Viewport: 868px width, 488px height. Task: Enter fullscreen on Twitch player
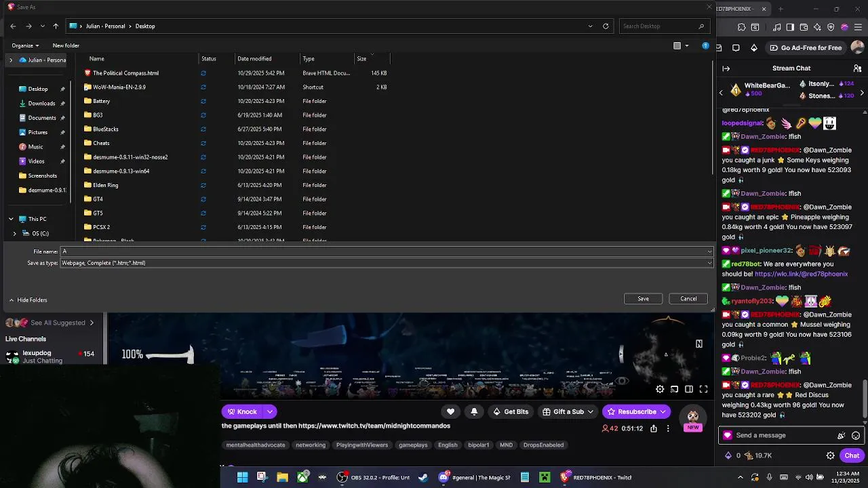pyautogui.click(x=703, y=389)
